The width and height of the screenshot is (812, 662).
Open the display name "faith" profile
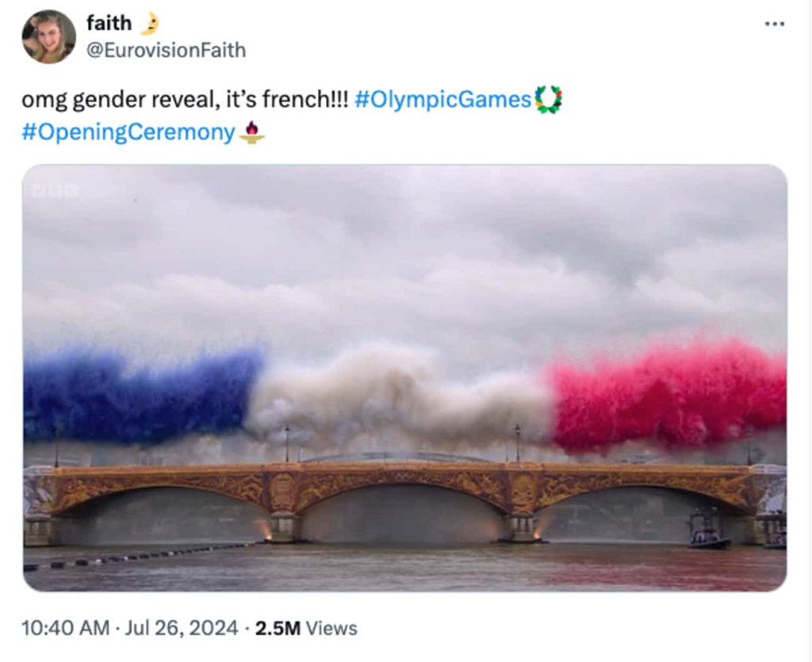tap(109, 23)
